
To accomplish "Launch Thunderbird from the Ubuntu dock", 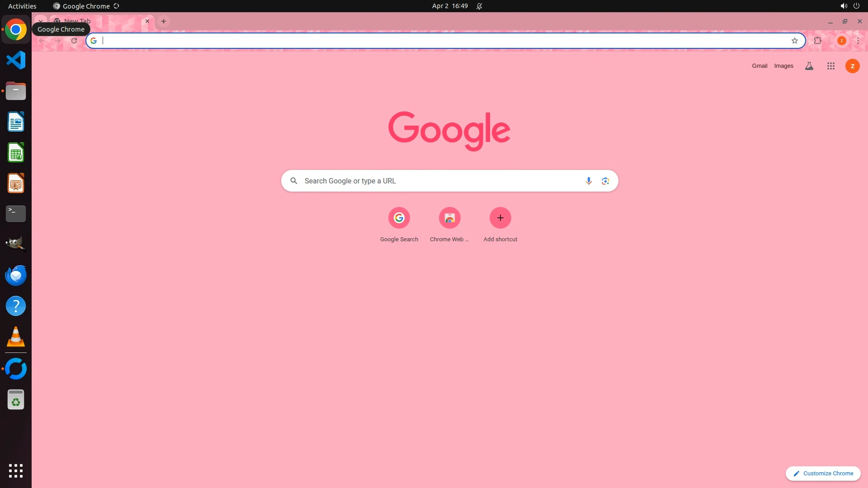I will (16, 276).
